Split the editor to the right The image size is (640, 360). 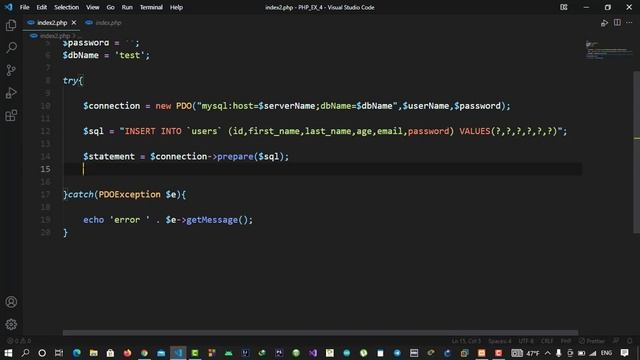[x=617, y=22]
